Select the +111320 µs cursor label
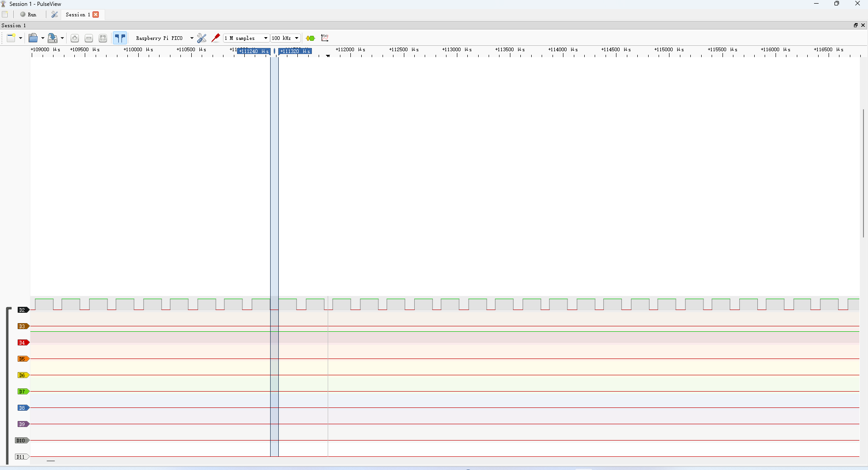Viewport: 868px width, 470px height. click(x=295, y=51)
